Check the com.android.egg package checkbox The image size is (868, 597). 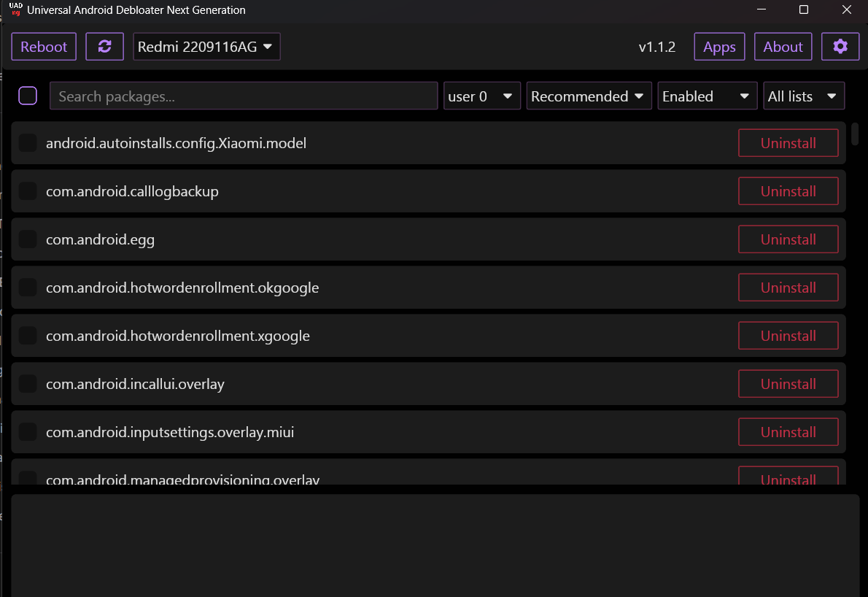[x=28, y=239]
